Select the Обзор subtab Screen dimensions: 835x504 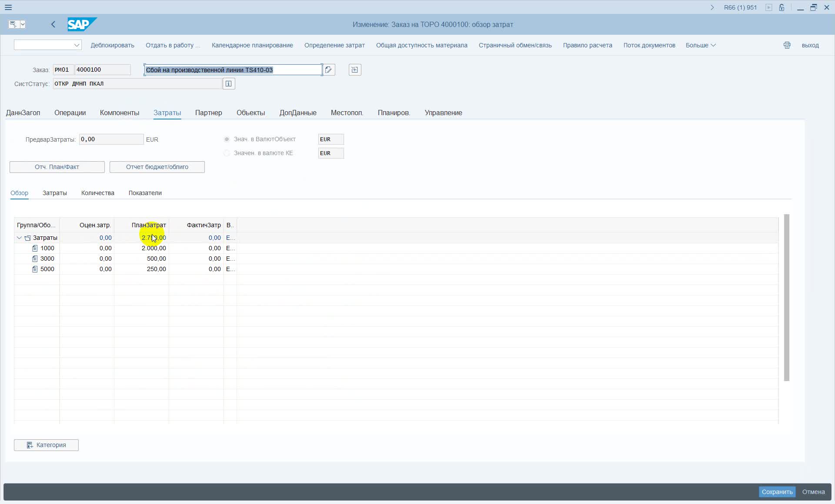tap(20, 193)
